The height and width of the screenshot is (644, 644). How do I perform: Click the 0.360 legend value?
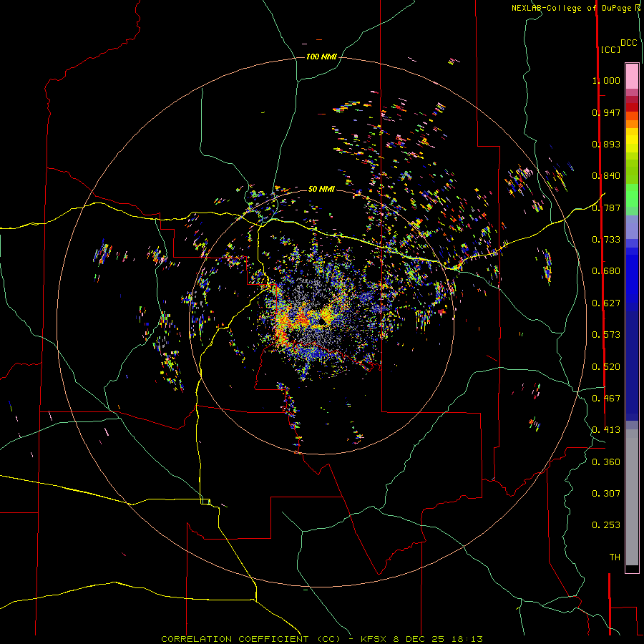(606, 462)
